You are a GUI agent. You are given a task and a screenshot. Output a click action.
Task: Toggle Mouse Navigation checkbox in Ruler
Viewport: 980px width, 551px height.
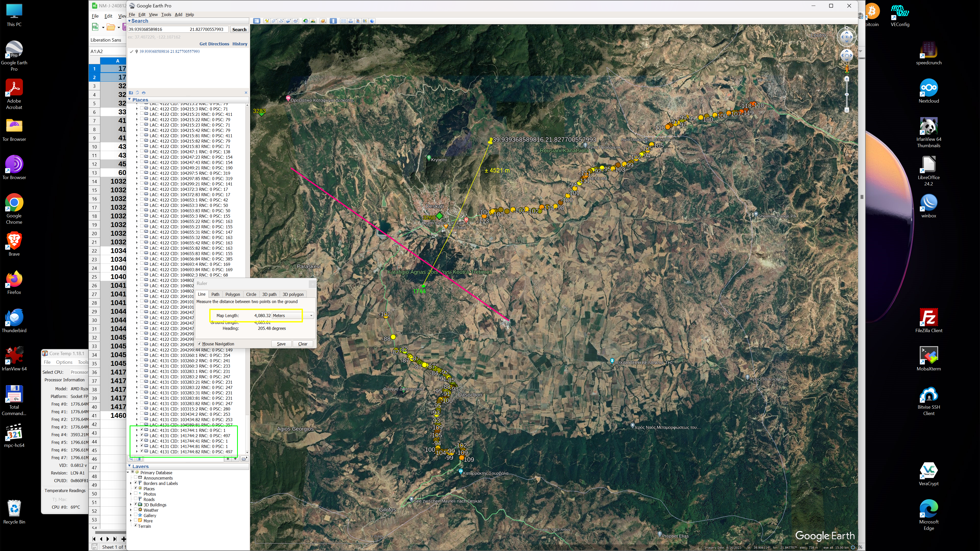(x=199, y=344)
